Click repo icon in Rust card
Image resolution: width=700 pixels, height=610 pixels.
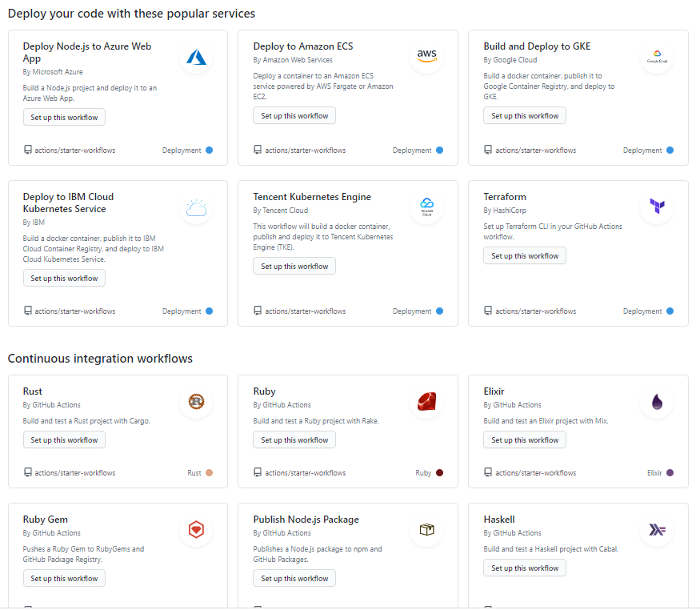point(28,472)
